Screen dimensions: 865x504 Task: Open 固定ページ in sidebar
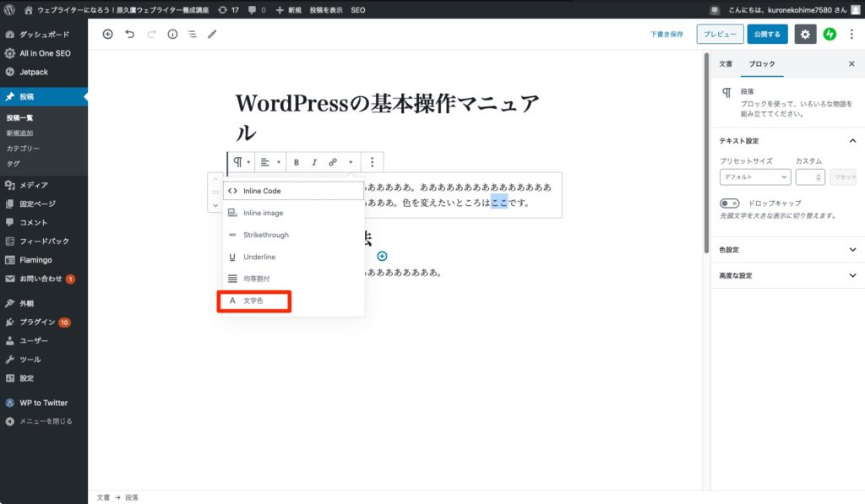(x=44, y=203)
